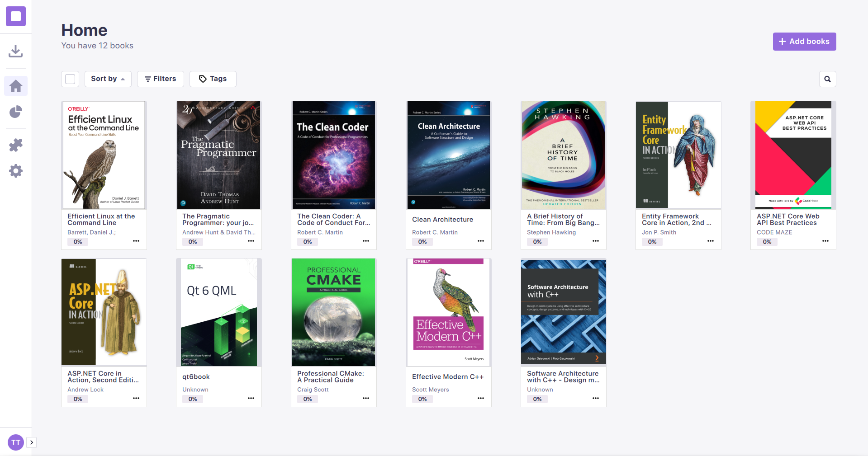Open A Brief History of Time cover
This screenshot has height=456, width=868.
click(563, 155)
